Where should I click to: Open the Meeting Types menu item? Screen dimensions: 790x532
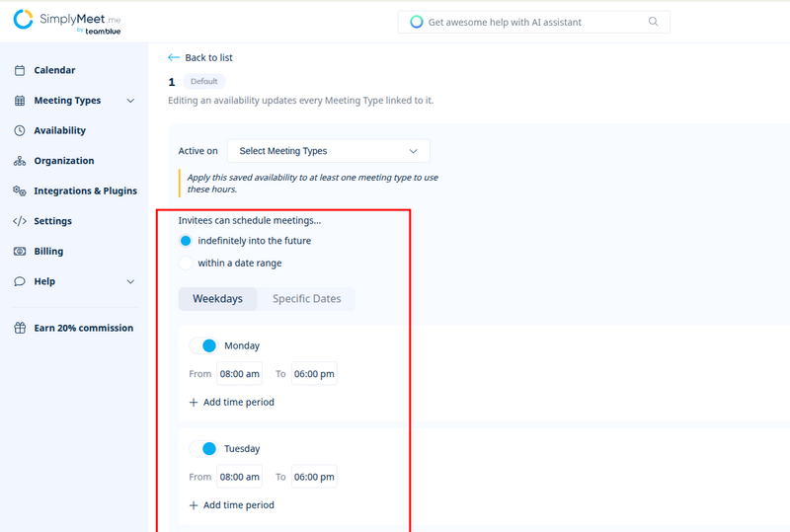point(67,101)
